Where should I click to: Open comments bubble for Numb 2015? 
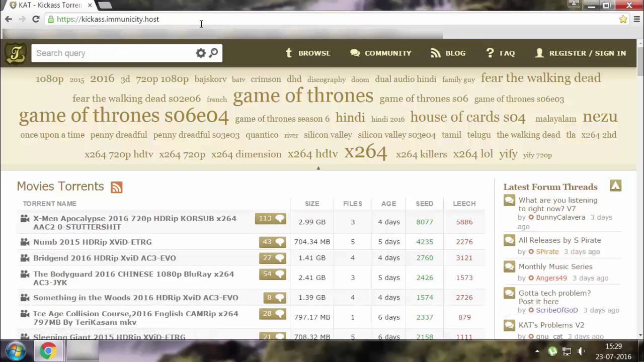pos(273,242)
